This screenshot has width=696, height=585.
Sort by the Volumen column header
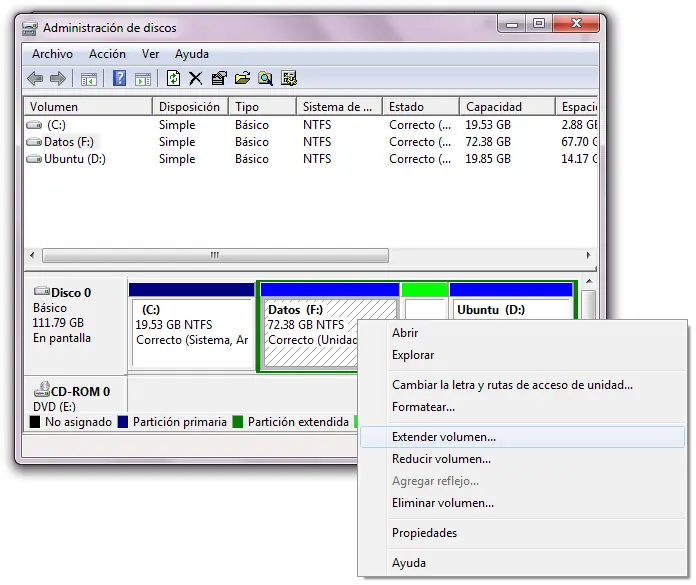pos(88,107)
